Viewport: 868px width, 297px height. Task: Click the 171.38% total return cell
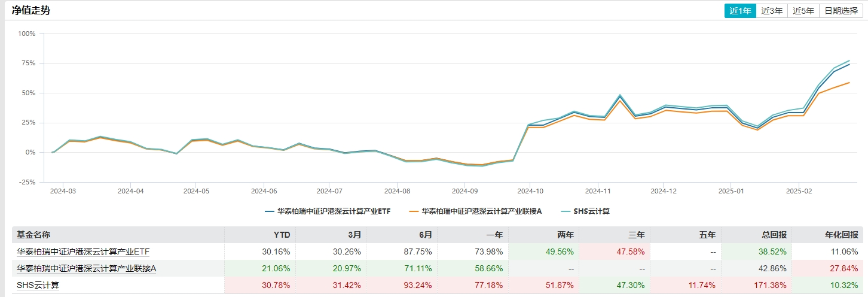pos(773,285)
